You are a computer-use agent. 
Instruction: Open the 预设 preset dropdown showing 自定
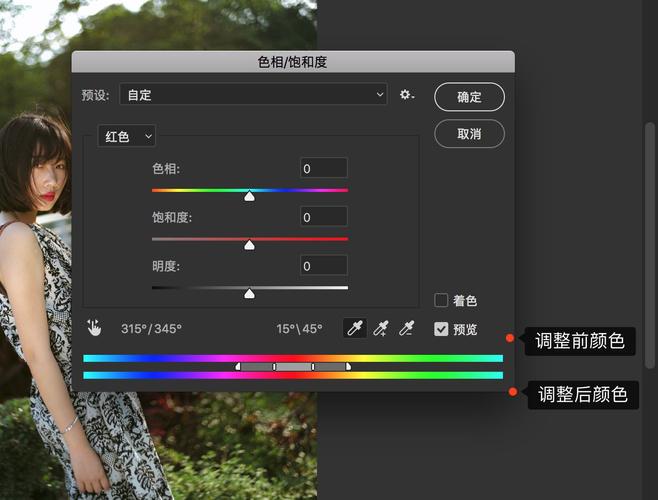(x=253, y=95)
